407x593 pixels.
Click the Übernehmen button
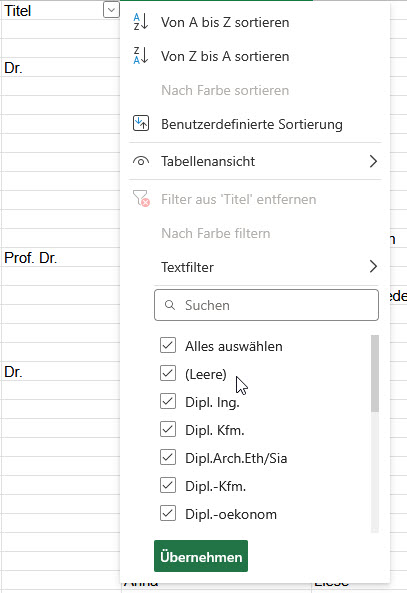tap(201, 556)
